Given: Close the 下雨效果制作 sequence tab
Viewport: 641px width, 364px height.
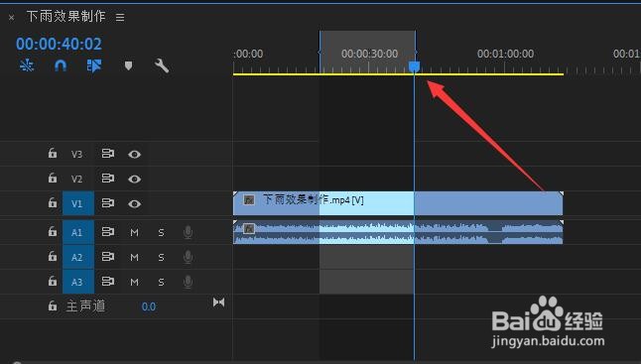Looking at the screenshot, I should [x=12, y=18].
